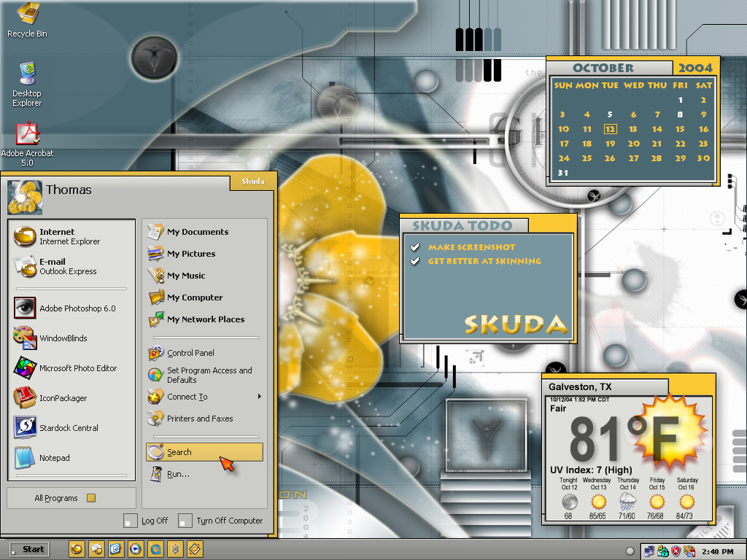Click the Log Off button
The width and height of the screenshot is (747, 560).
(x=146, y=521)
